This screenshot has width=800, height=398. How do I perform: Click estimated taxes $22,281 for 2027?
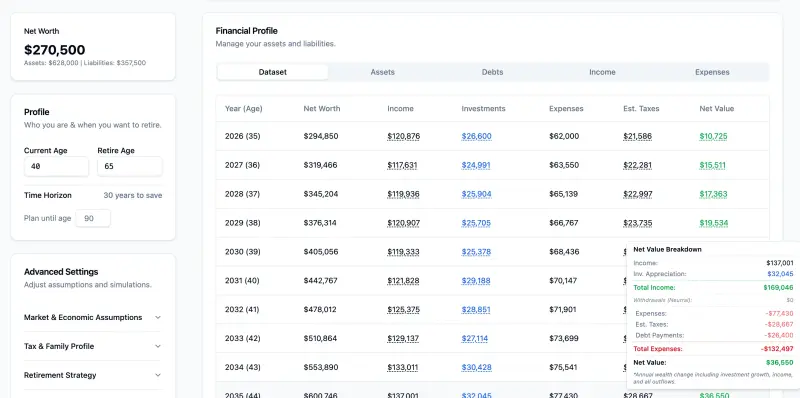[637, 165]
